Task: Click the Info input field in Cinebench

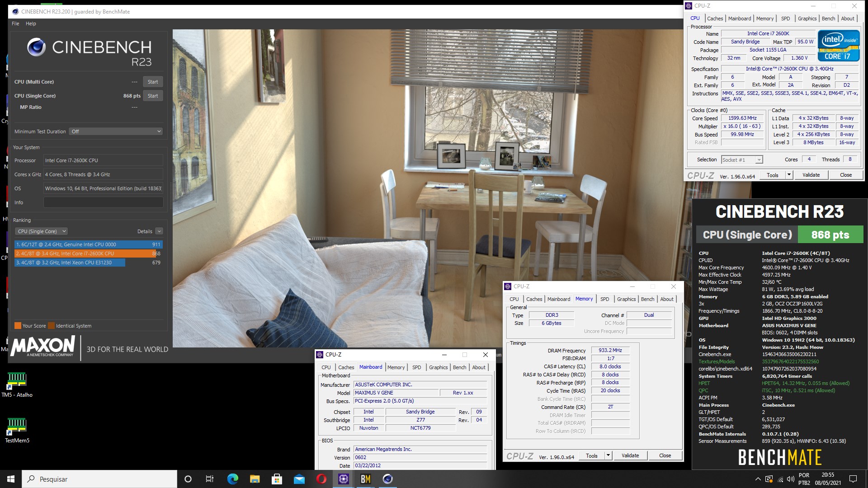Action: (103, 202)
